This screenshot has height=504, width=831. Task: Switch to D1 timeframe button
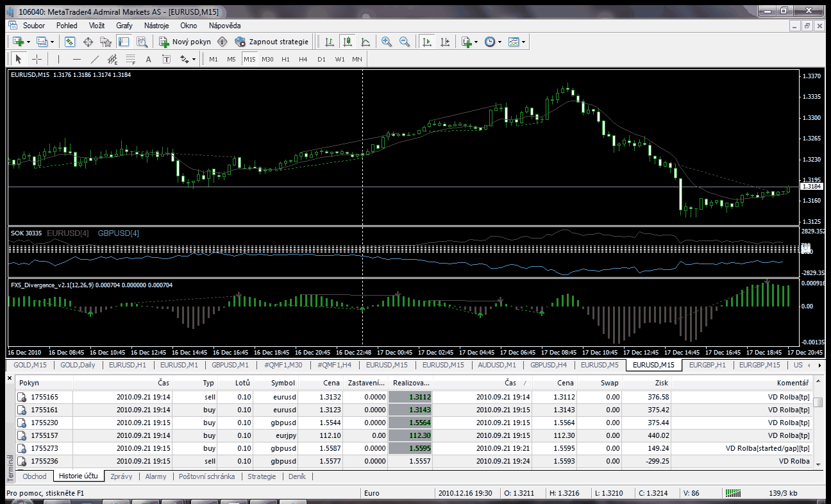click(x=321, y=59)
